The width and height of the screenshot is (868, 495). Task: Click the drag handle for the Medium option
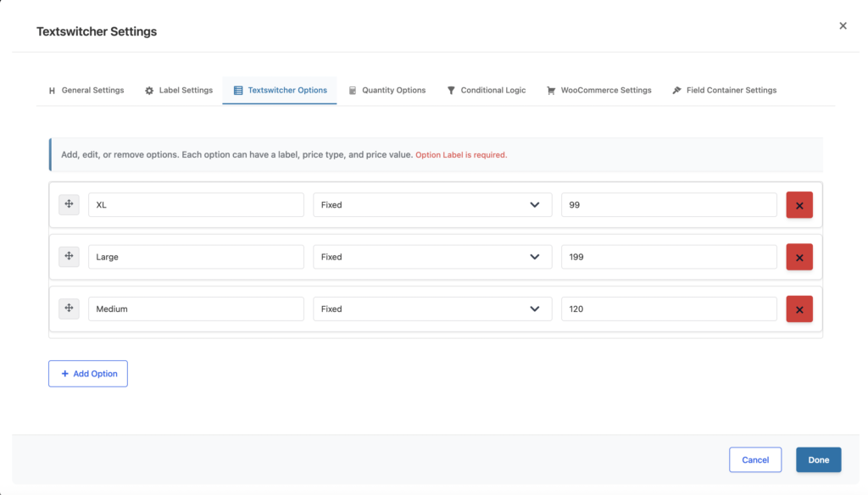[69, 309]
